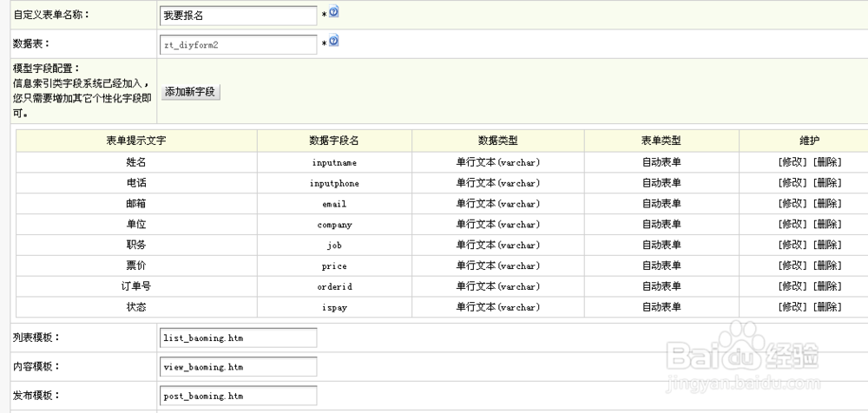Viewport: 868px width, 413px height.
Task: Select the 电话 cell
Action: click(x=136, y=183)
